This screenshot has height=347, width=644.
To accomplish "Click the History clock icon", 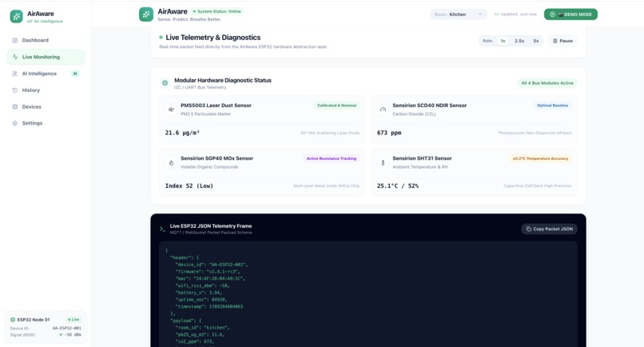I will click(x=15, y=90).
